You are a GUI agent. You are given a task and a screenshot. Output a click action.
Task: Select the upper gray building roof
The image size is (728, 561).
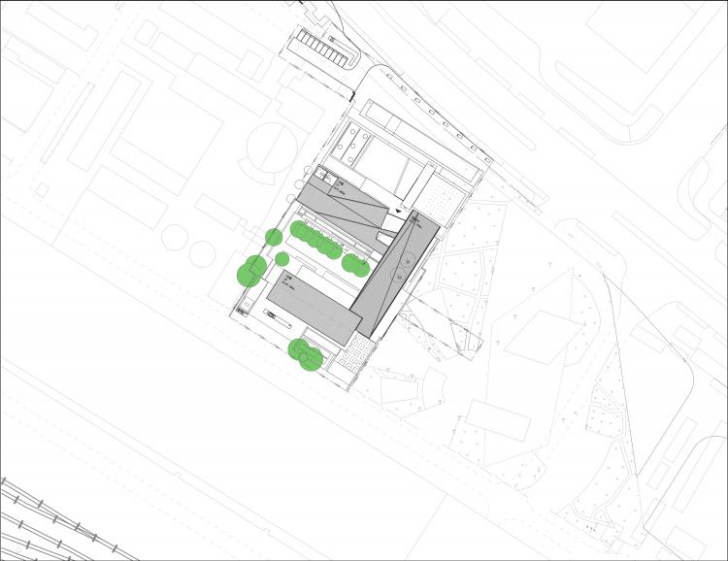click(x=340, y=205)
